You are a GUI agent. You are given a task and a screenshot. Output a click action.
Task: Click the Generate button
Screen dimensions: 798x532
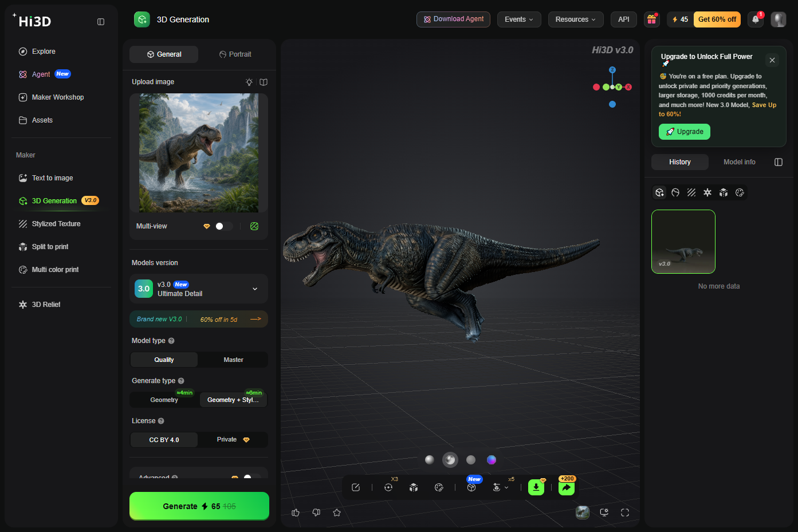tap(199, 506)
